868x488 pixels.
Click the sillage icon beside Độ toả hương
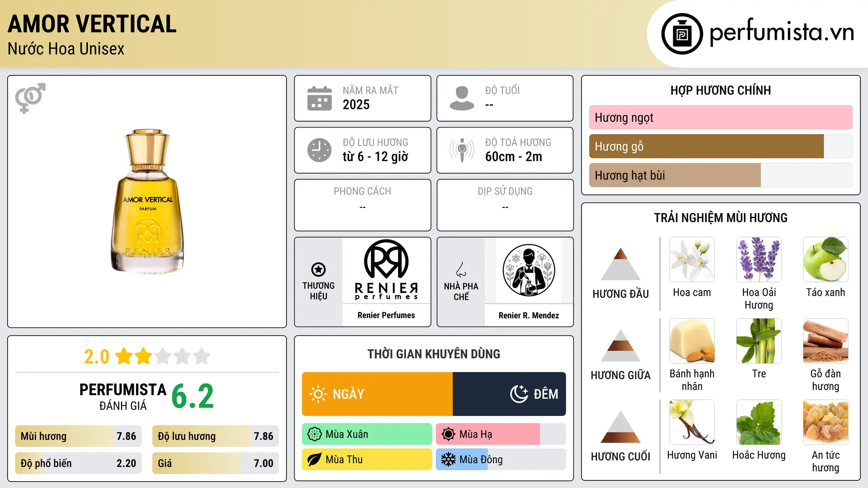tap(462, 150)
